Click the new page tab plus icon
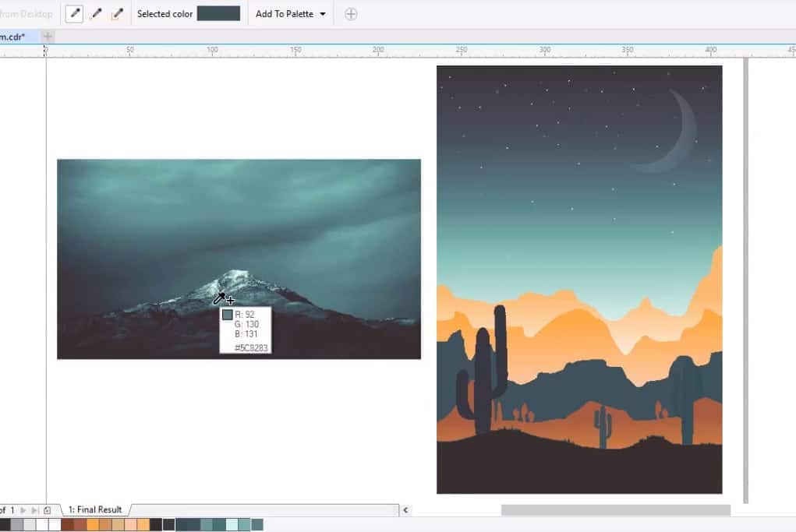The height and width of the screenshot is (532, 796). point(48,36)
